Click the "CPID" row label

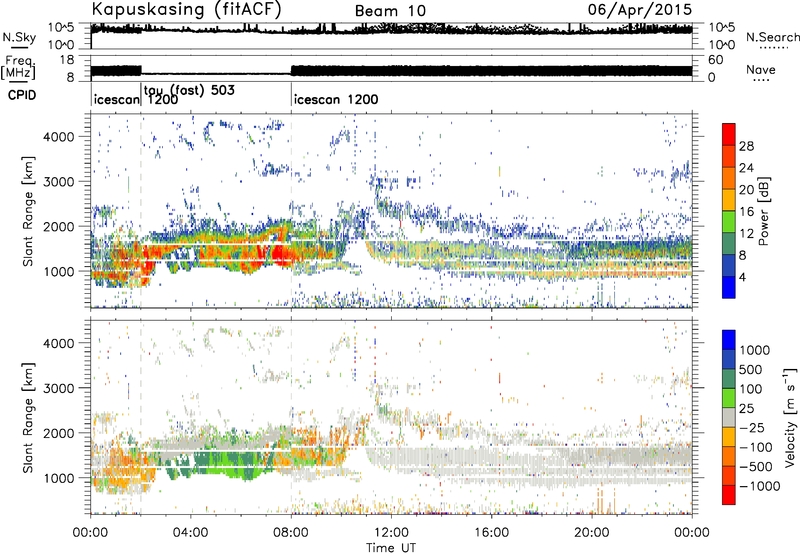[22, 95]
